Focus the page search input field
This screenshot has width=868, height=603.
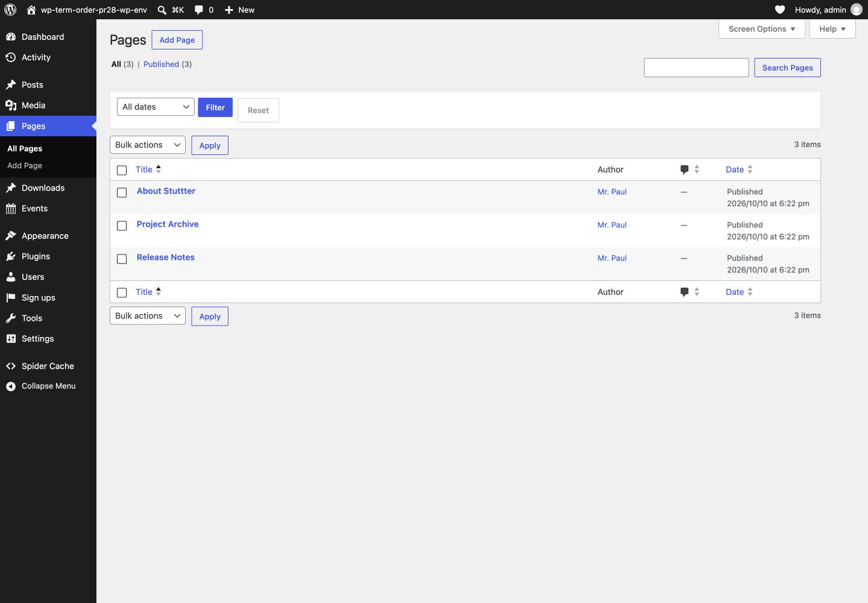(x=696, y=68)
